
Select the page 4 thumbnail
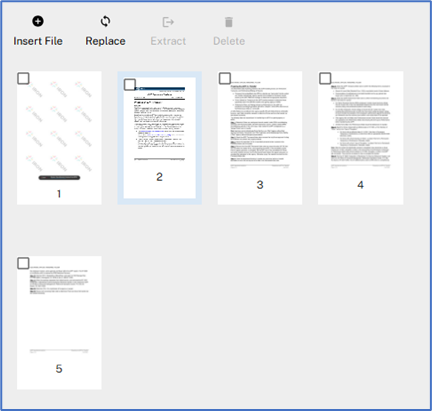[361, 138]
